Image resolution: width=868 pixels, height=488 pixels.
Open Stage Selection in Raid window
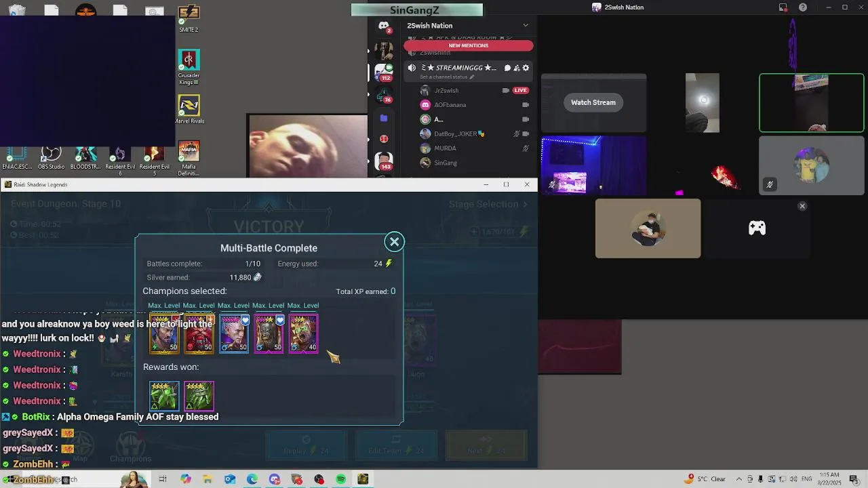[x=488, y=204]
